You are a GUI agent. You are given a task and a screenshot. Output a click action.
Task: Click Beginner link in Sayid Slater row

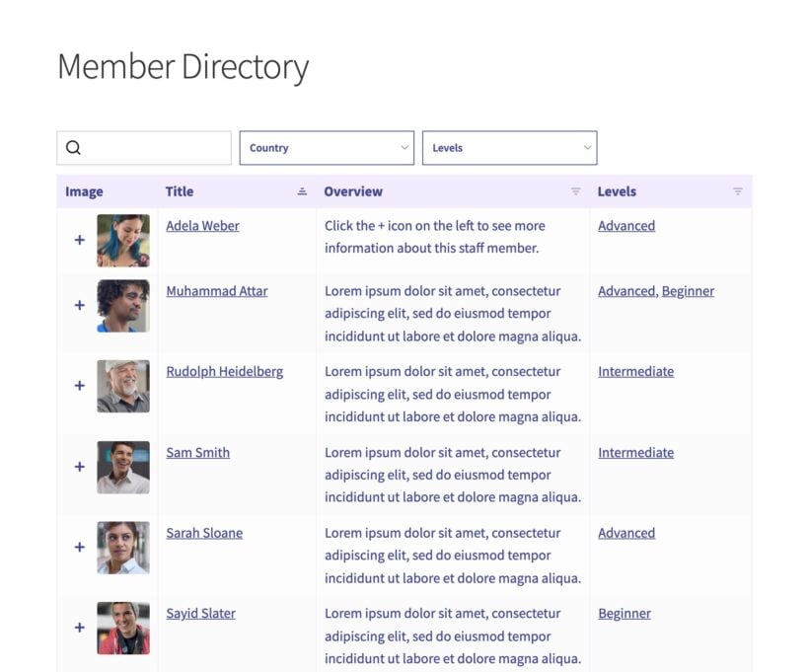point(625,614)
